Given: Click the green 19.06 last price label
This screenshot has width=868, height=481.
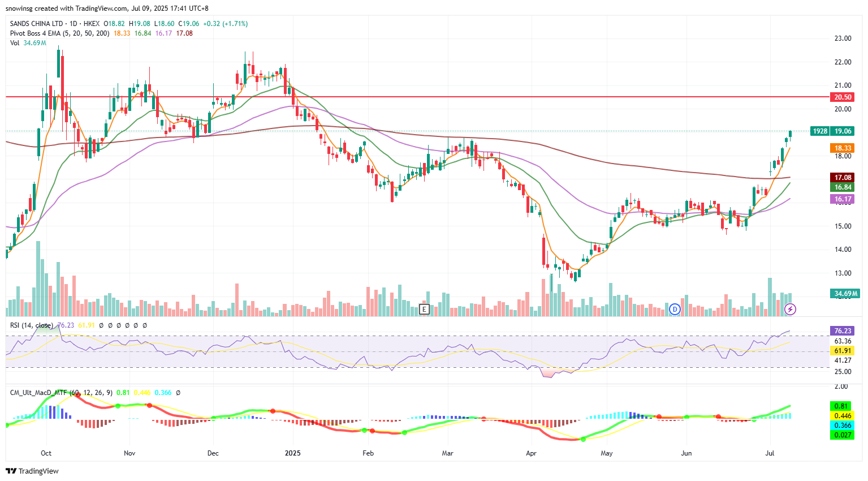Looking at the screenshot, I should (x=843, y=131).
